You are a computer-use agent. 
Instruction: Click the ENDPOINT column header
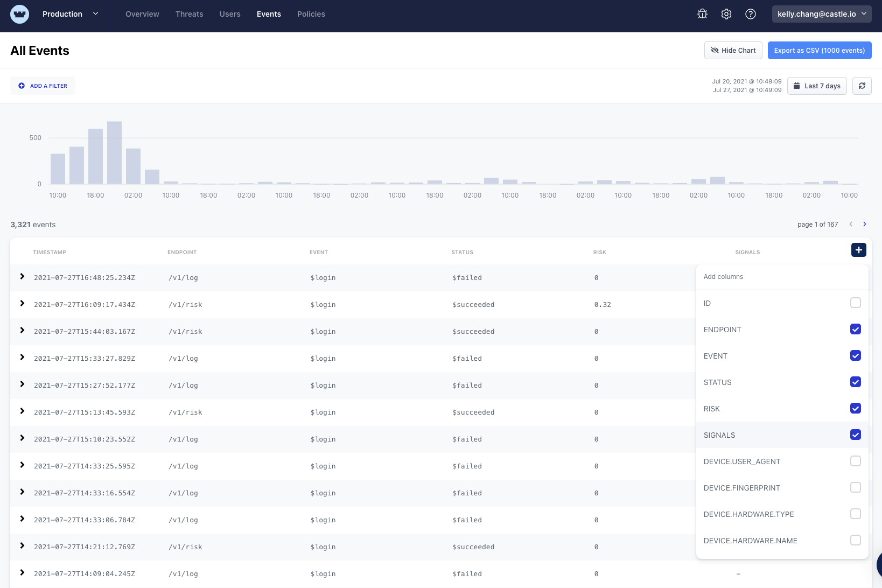click(x=182, y=252)
